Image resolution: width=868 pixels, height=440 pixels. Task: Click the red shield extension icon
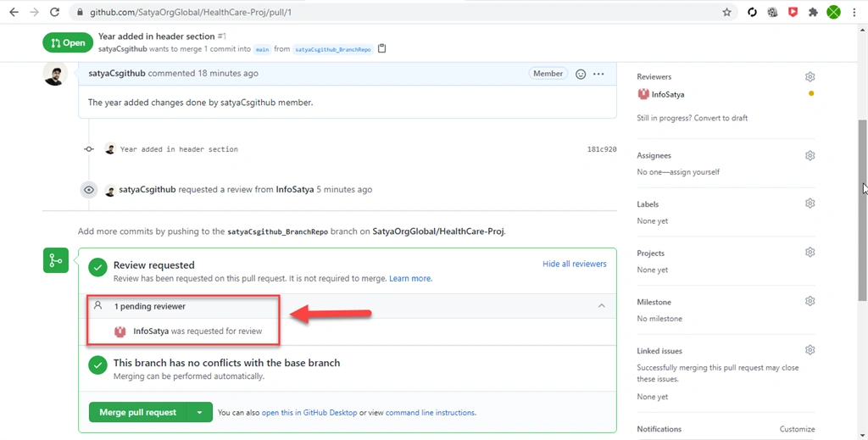coord(793,12)
